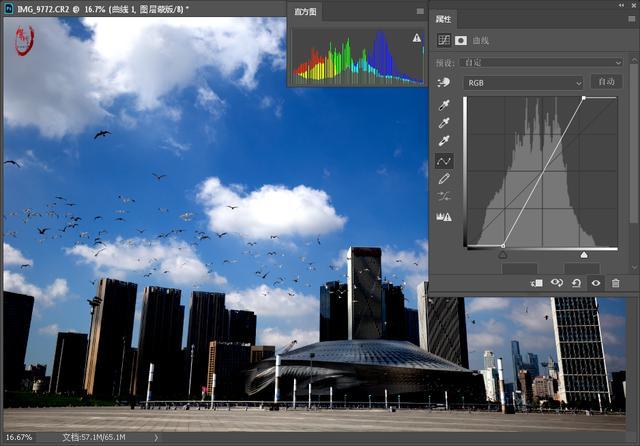This screenshot has height=446, width=640.
Task: Open the RGB channel dropdown
Action: [x=522, y=82]
